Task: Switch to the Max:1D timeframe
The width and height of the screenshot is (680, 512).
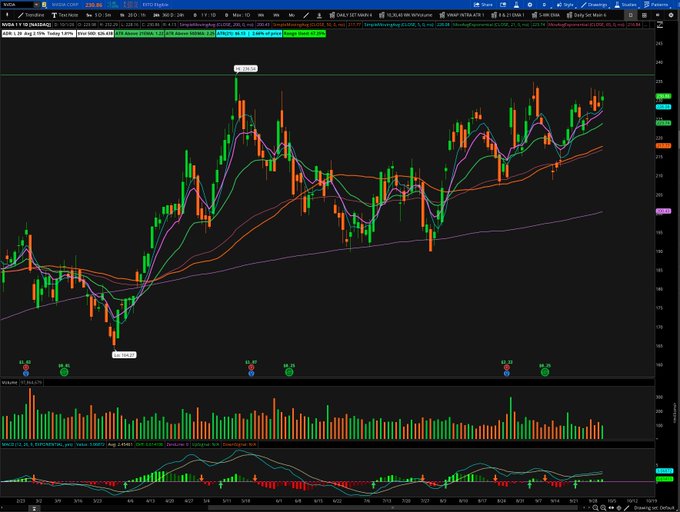Action: (238, 15)
